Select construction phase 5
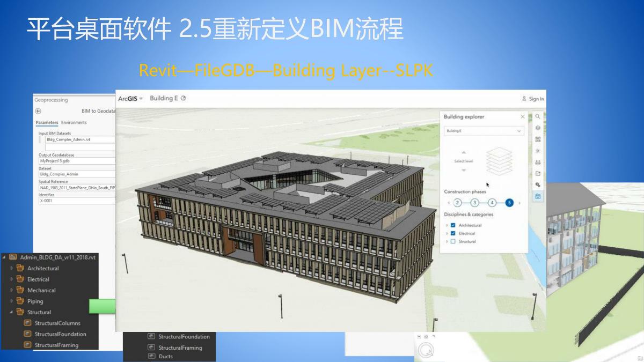The image size is (644, 362). pyautogui.click(x=509, y=203)
